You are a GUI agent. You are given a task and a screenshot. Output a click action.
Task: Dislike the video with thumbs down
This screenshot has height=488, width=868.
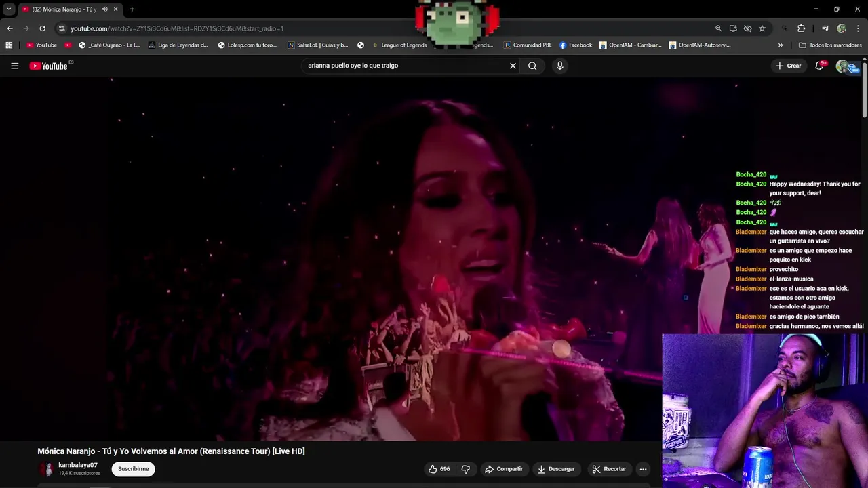pyautogui.click(x=465, y=469)
